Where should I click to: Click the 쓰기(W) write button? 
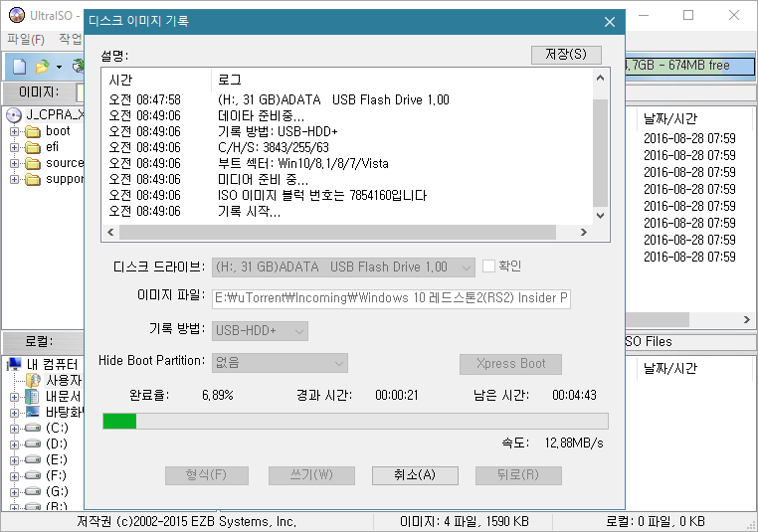coord(311,475)
